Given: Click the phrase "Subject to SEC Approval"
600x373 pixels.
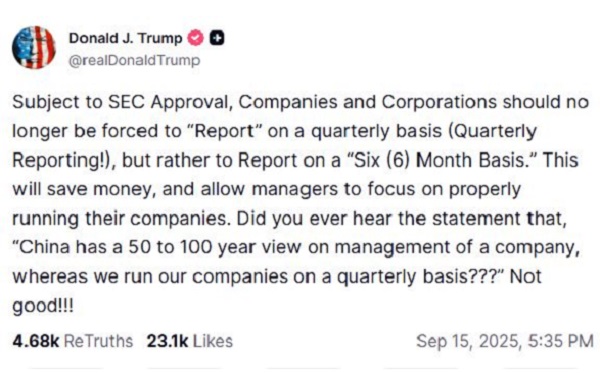Looking at the screenshot, I should pyautogui.click(x=123, y=102).
